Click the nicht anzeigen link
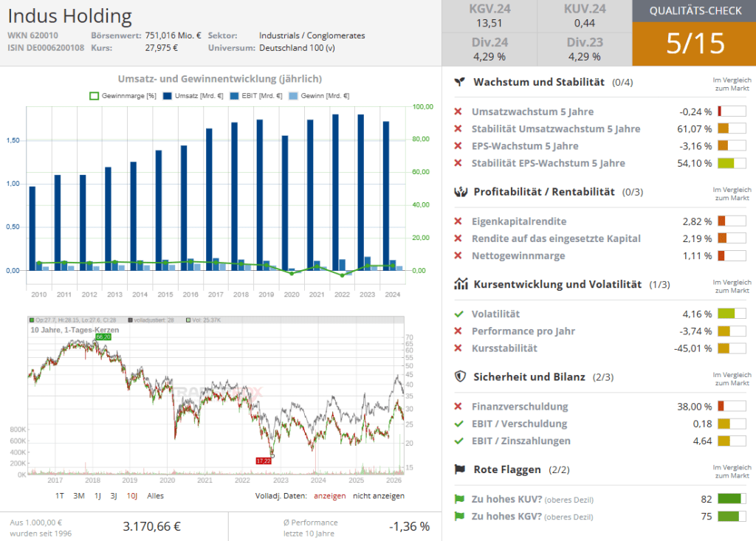The image size is (756, 541). (x=378, y=496)
